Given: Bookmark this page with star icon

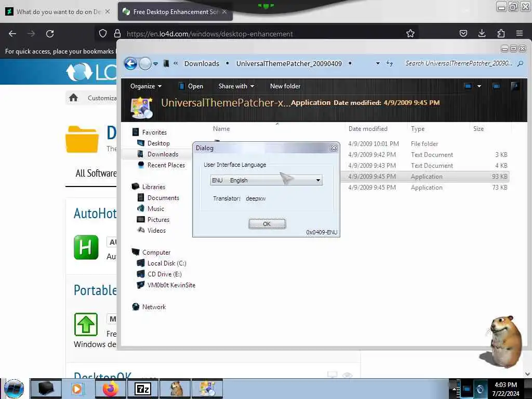Looking at the screenshot, I should pos(410,33).
